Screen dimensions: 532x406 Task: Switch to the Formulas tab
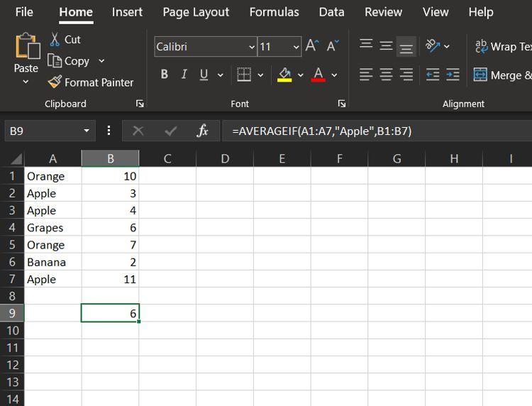coord(274,12)
